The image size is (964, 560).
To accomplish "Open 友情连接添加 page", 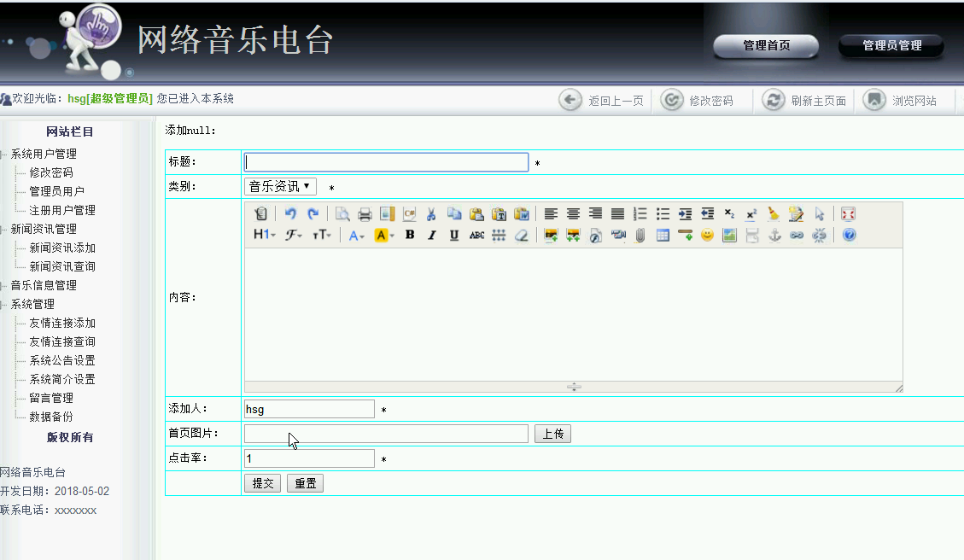I will [62, 323].
